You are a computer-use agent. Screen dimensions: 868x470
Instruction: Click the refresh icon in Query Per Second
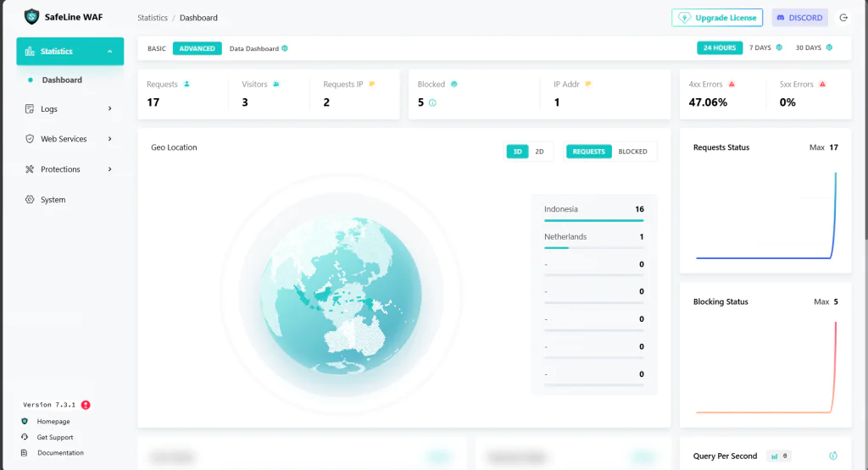(833, 456)
